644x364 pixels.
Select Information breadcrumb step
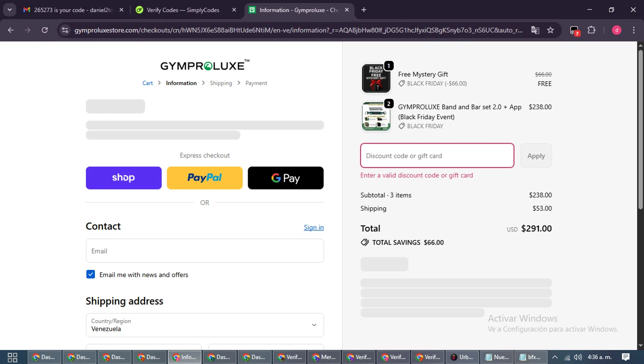click(x=181, y=83)
